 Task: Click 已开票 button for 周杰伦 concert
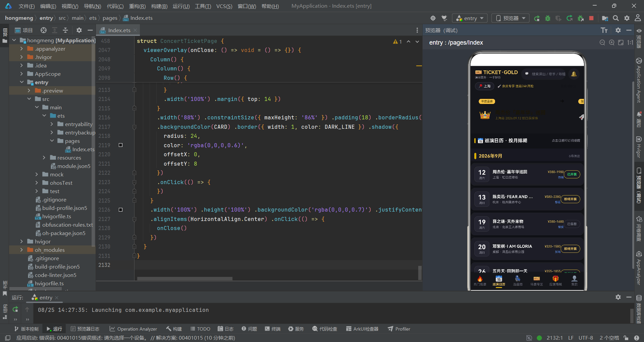[572, 174]
